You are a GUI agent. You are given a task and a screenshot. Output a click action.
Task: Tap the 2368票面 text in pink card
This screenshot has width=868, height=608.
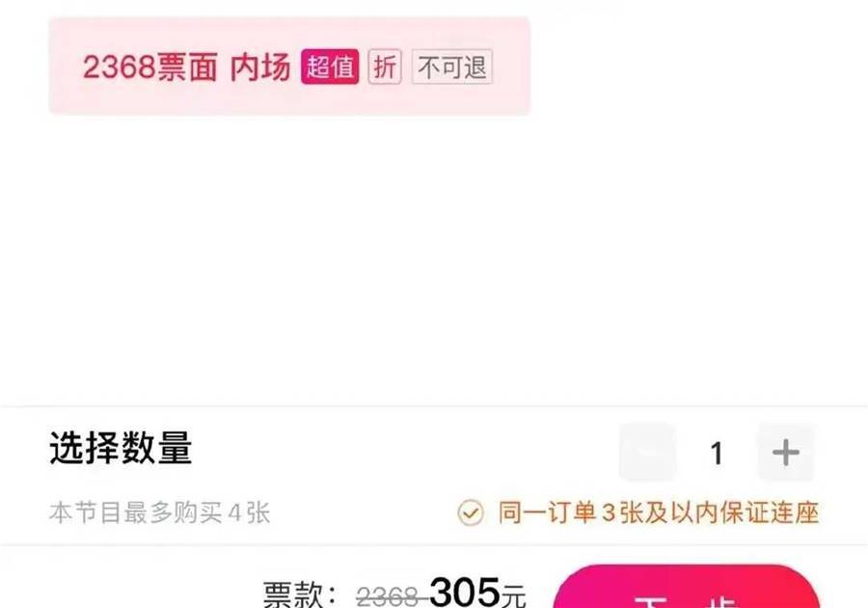(149, 67)
